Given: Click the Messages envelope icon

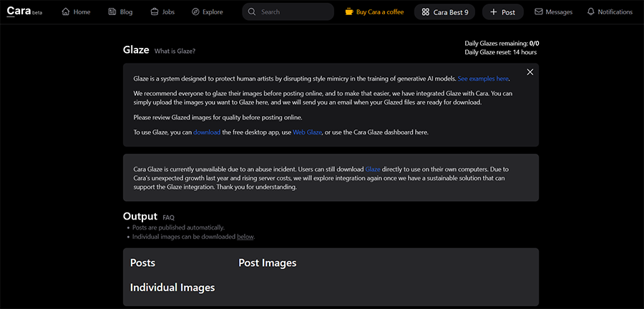Looking at the screenshot, I should pyautogui.click(x=538, y=12).
